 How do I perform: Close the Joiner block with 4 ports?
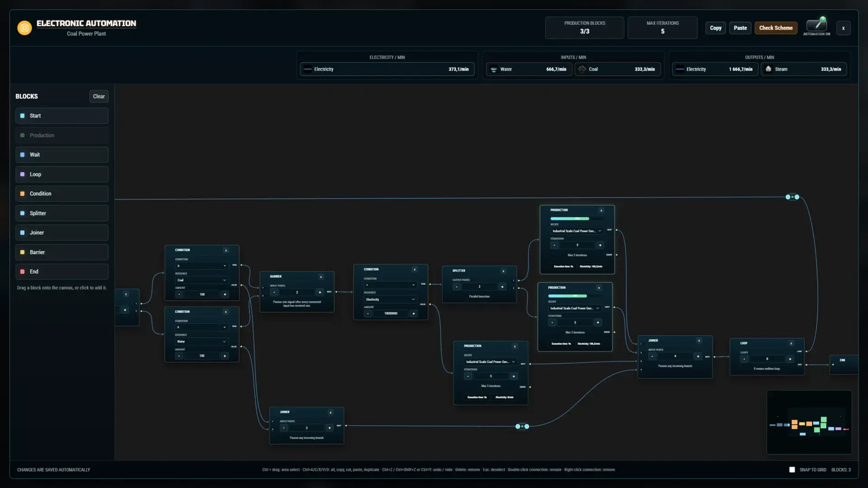tap(699, 341)
